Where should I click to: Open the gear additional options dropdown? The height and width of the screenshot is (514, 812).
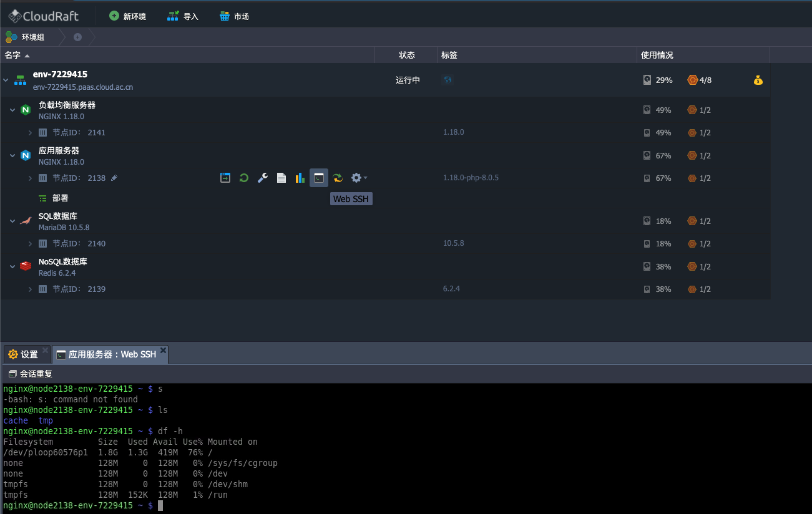[358, 178]
